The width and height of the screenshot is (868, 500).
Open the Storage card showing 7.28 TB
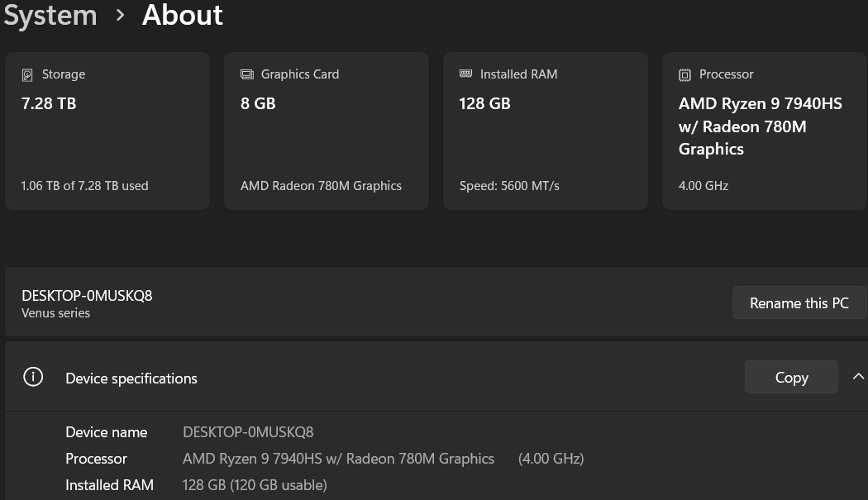click(x=107, y=131)
